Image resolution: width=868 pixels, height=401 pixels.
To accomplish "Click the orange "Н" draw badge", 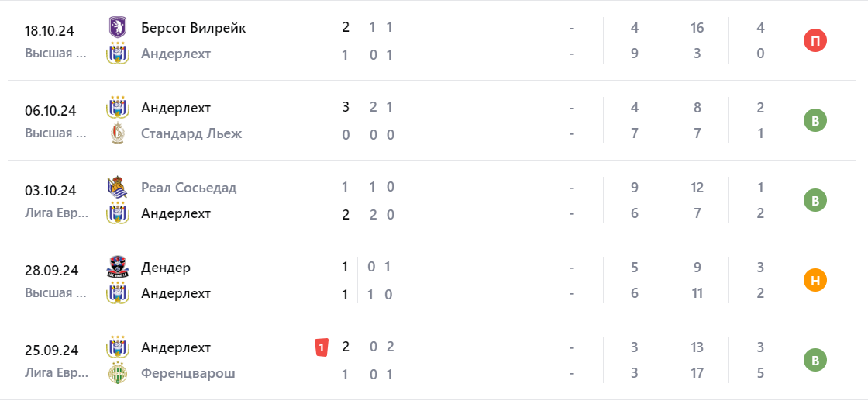I will 815,280.
